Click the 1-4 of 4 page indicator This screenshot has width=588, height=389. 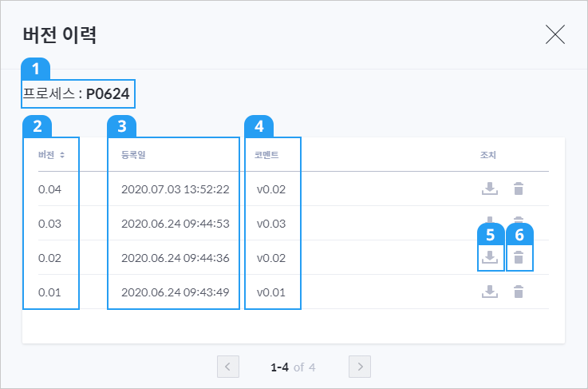(293, 367)
